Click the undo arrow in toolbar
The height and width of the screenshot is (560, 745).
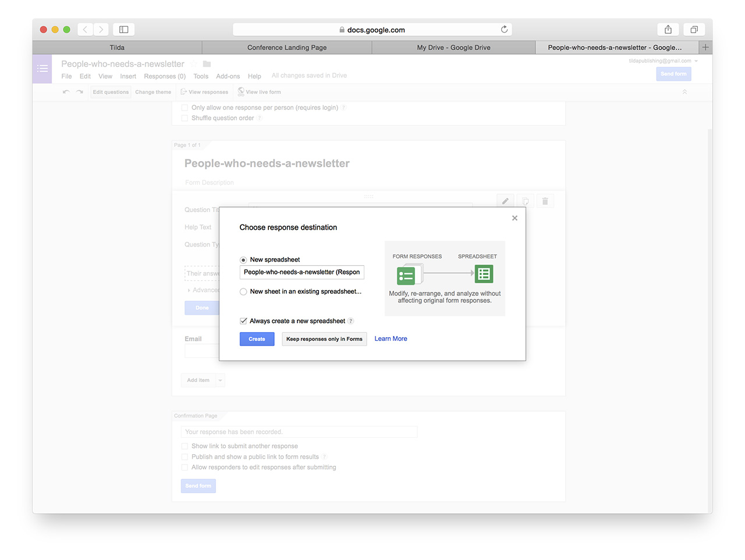pyautogui.click(x=66, y=92)
